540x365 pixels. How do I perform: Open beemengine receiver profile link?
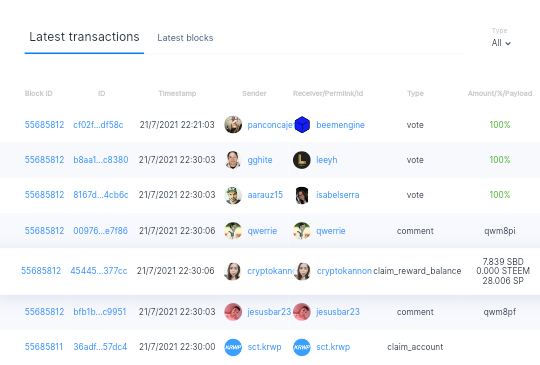tap(340, 125)
